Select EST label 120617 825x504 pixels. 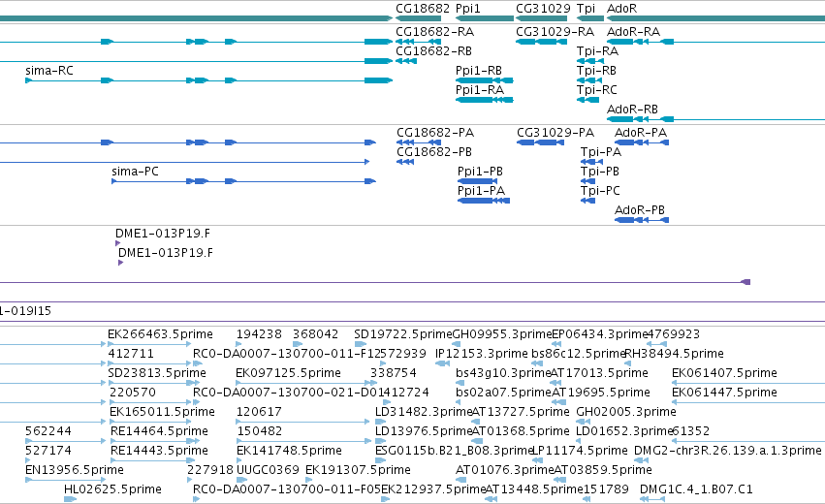pyautogui.click(x=259, y=412)
